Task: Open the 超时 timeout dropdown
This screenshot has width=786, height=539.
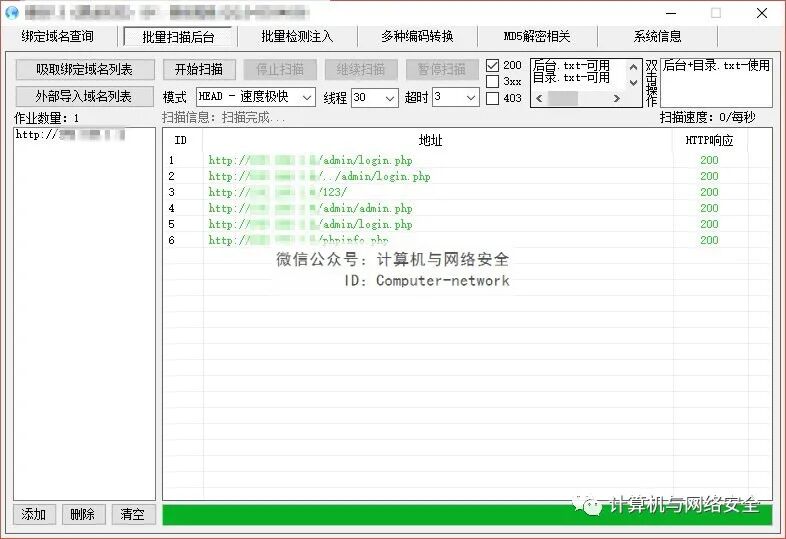Action: pyautogui.click(x=456, y=97)
